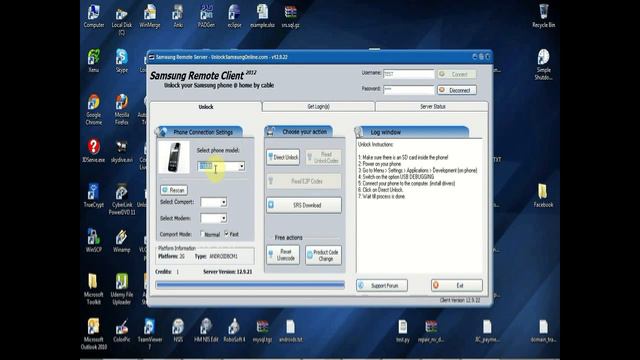Click the Reset Usercode button
Viewport: 640px width, 360px height.
point(283,255)
